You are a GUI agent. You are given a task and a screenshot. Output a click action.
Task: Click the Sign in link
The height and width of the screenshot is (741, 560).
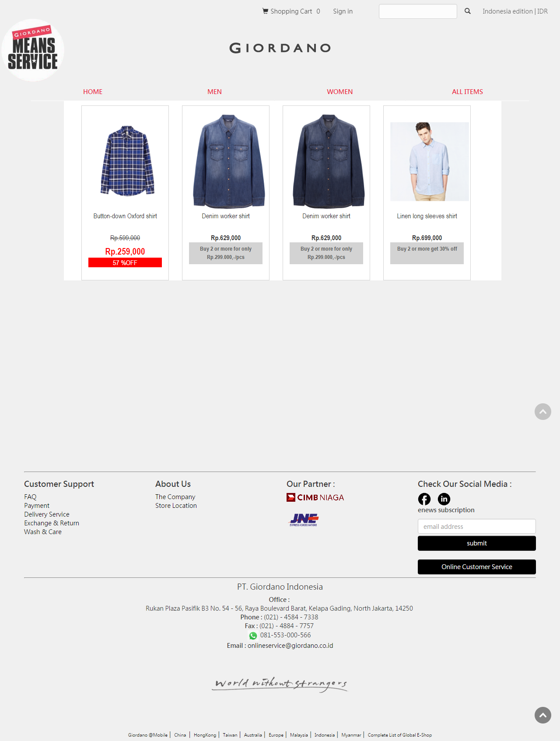343,11
